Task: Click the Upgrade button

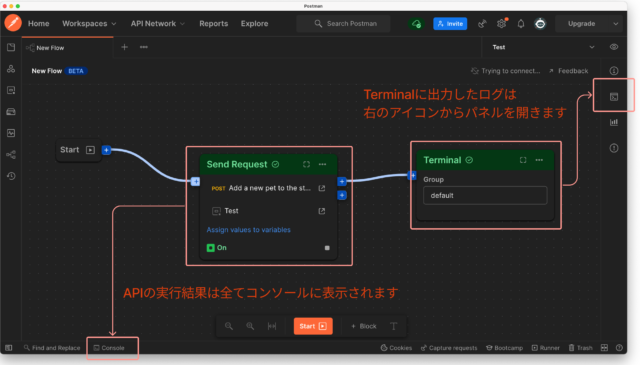Action: 582,24
